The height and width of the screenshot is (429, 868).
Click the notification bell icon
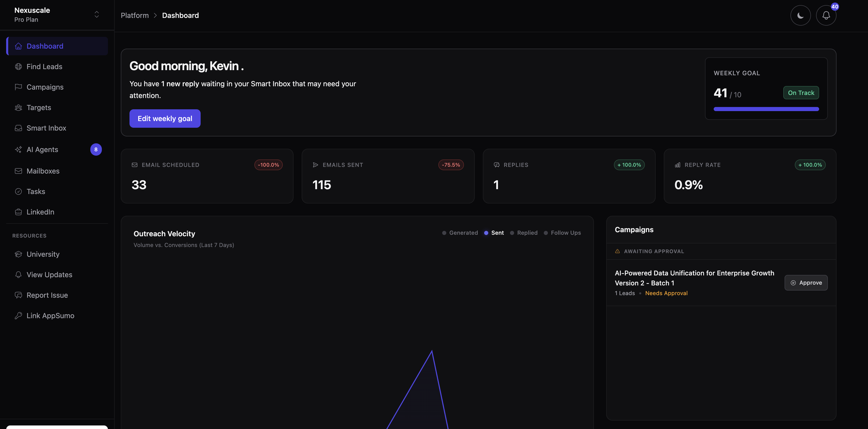coord(826,15)
